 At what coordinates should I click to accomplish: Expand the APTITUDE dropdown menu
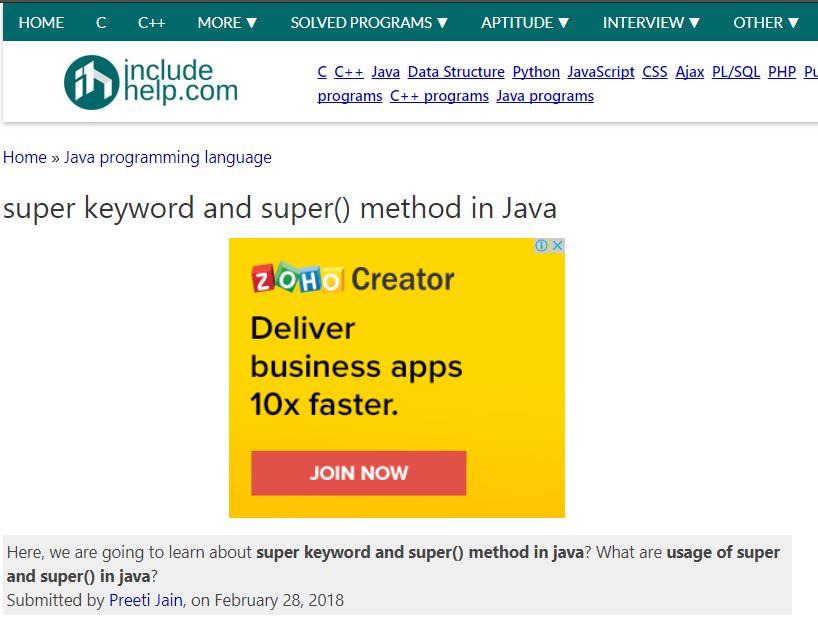click(525, 22)
